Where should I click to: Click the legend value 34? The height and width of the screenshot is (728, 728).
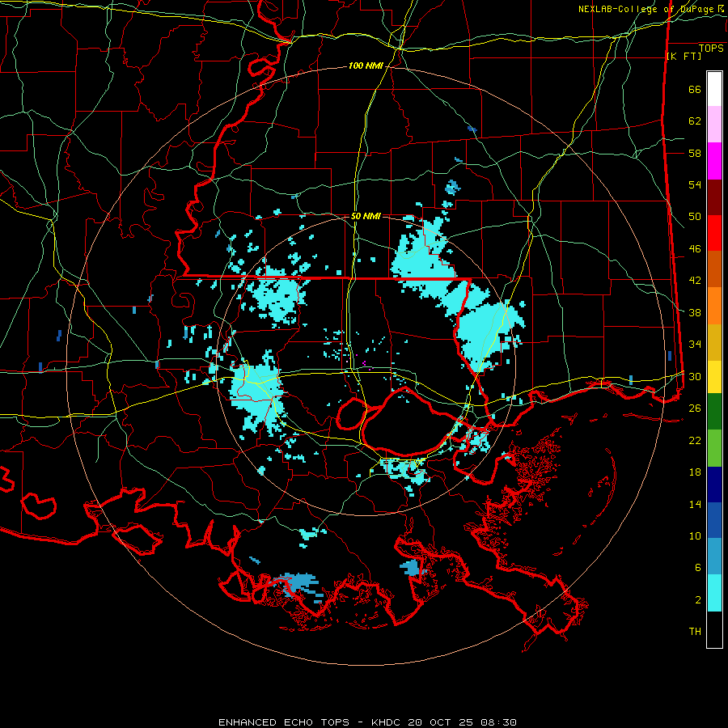[x=695, y=345]
